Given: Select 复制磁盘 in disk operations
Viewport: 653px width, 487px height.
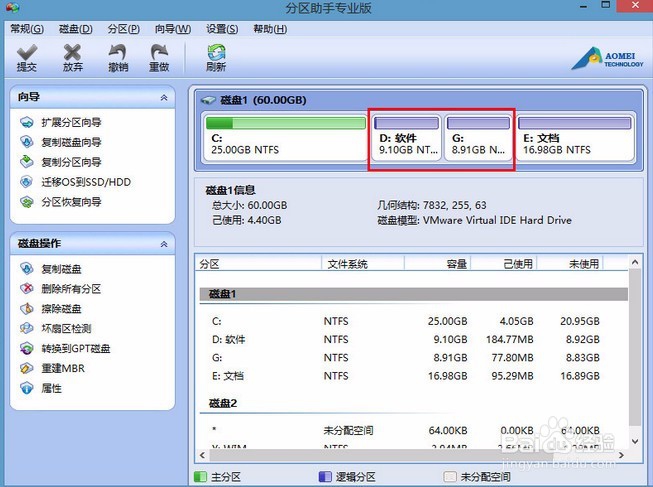Looking at the screenshot, I should (x=61, y=269).
